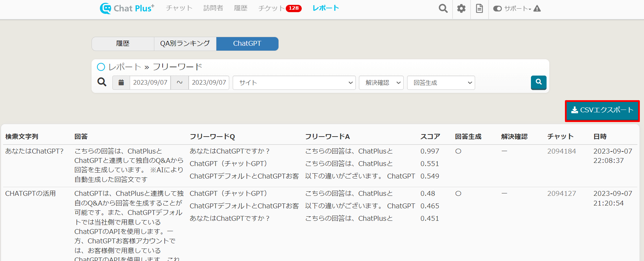
Task: Click the フリーワードQ column header
Action: [x=212, y=137]
